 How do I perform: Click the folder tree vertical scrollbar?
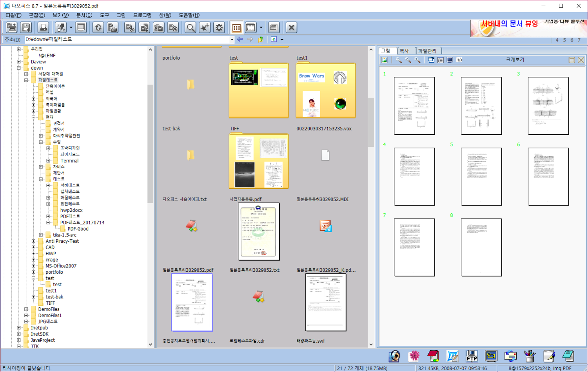click(x=150, y=197)
